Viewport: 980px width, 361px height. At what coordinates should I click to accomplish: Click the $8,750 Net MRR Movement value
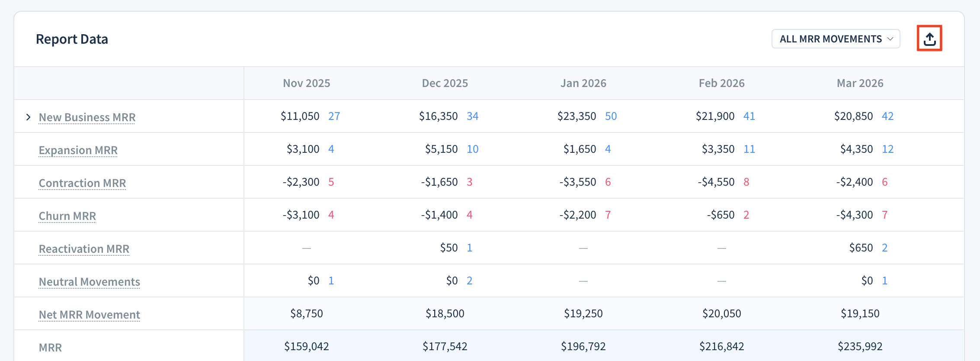click(x=307, y=313)
